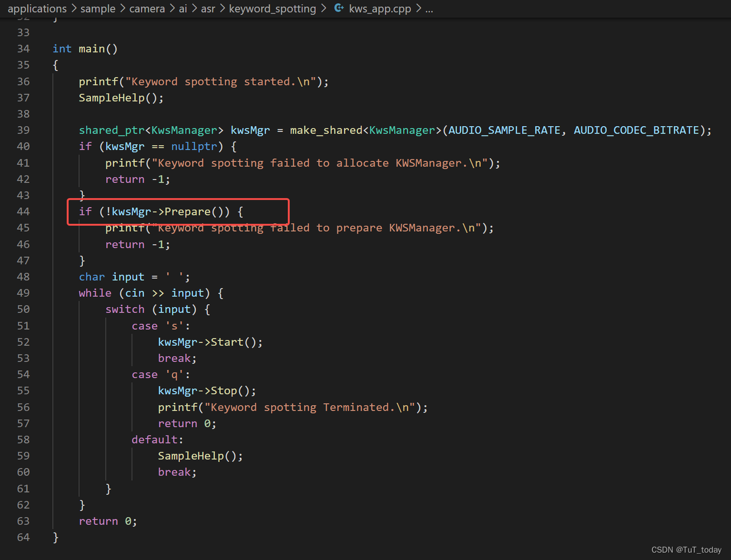731x560 pixels.
Task: Click 'failed to allocate KWSManager' string
Action: 320,163
